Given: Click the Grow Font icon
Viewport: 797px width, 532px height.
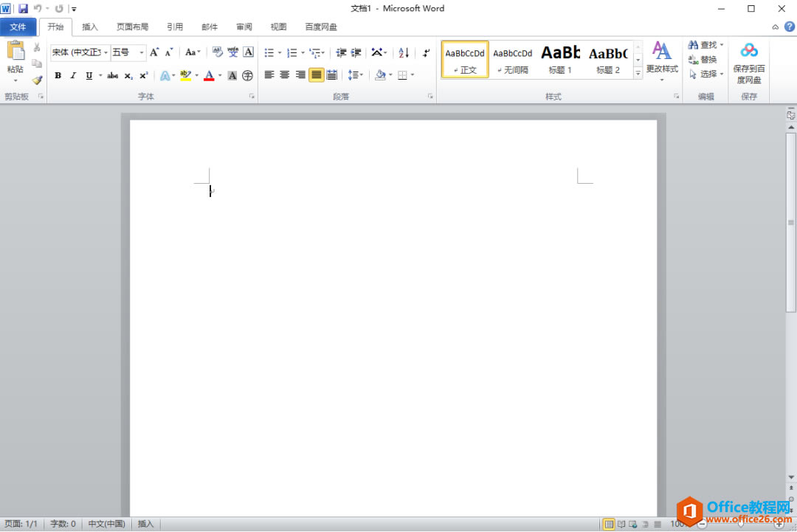Looking at the screenshot, I should (154, 52).
